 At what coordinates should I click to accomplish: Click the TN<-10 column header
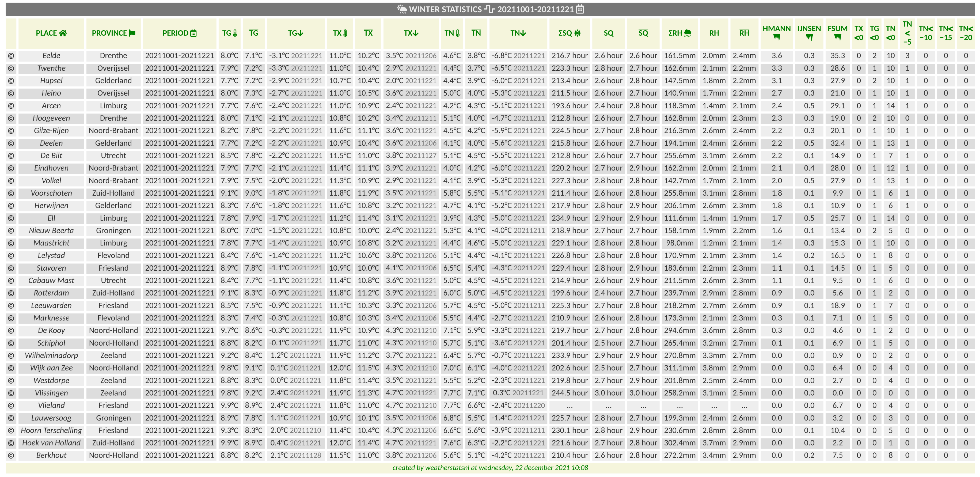(926, 33)
